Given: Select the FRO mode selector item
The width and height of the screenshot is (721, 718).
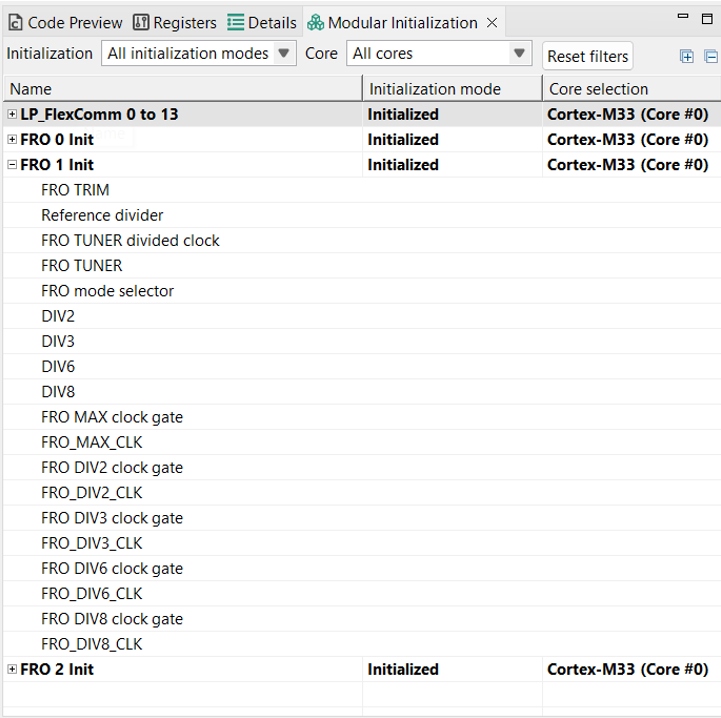Looking at the screenshot, I should tap(107, 291).
